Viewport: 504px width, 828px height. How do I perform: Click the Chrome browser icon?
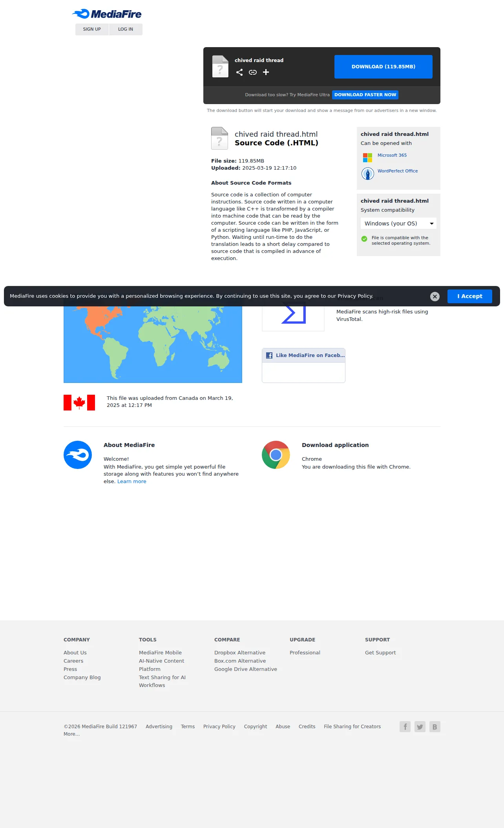pos(276,455)
